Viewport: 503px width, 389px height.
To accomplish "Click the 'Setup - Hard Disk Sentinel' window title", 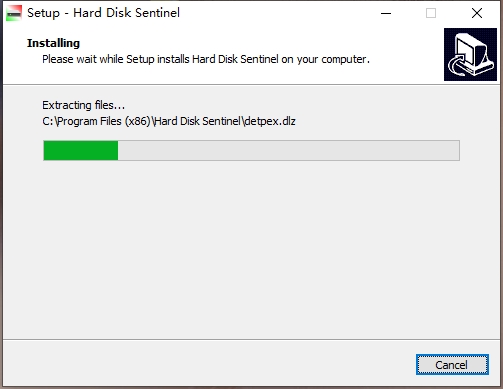I will [103, 13].
